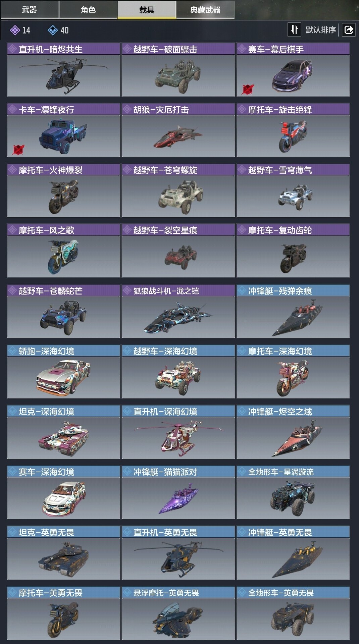359x644 pixels.
Task: Click the purple diamond count 14 icon
Action: tap(15, 31)
